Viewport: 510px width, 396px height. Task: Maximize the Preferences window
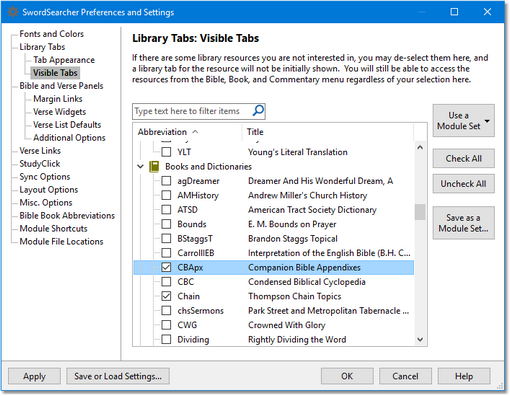pos(454,12)
